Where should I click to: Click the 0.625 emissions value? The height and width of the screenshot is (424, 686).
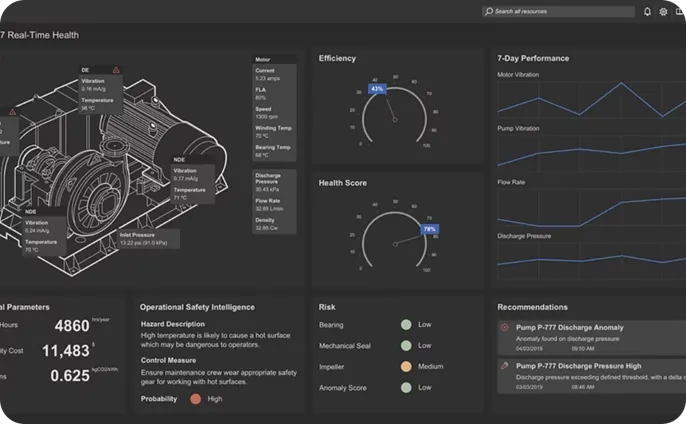(70, 376)
